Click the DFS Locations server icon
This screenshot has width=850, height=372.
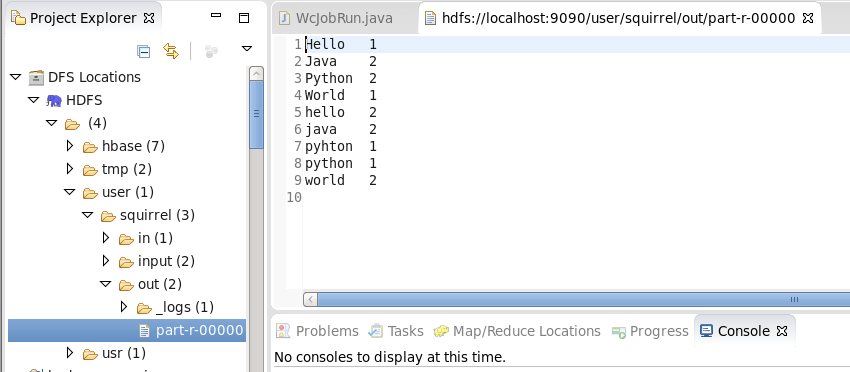(x=36, y=78)
